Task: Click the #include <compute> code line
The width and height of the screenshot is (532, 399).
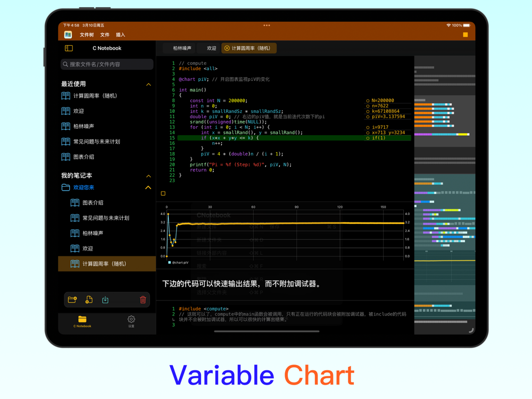Action: (204, 309)
